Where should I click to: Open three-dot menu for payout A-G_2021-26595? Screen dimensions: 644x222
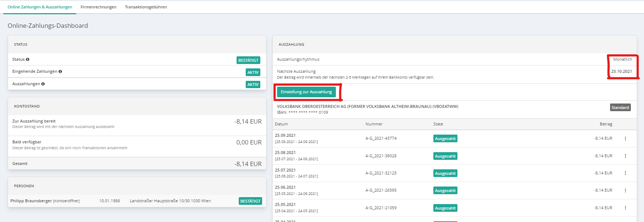pyautogui.click(x=625, y=191)
